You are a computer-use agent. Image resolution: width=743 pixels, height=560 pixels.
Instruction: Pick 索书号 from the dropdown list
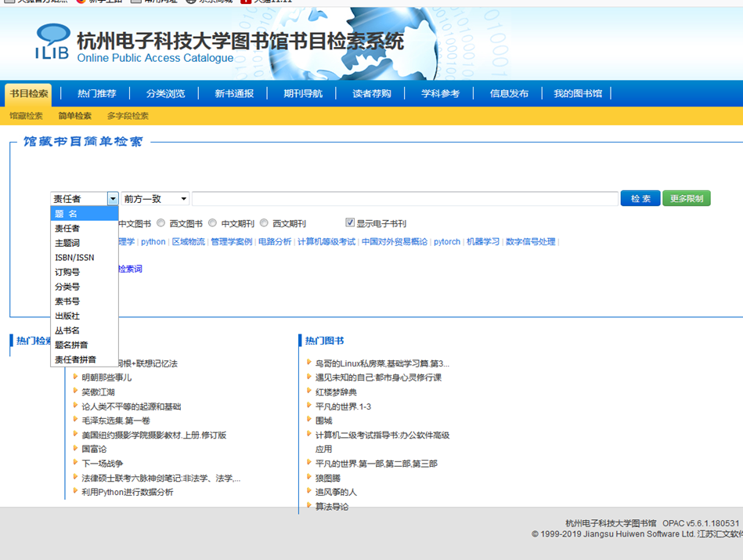tap(85, 302)
